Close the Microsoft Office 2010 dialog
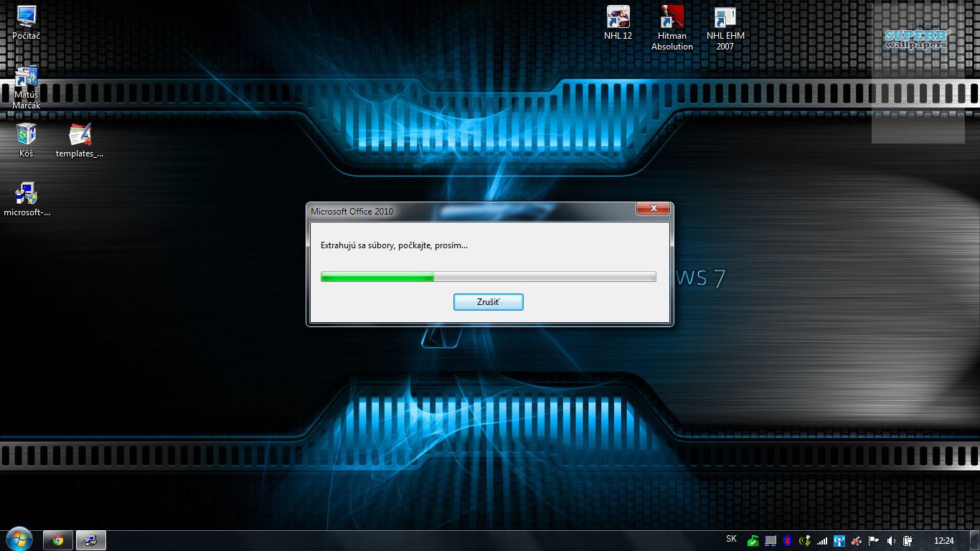 pyautogui.click(x=654, y=208)
